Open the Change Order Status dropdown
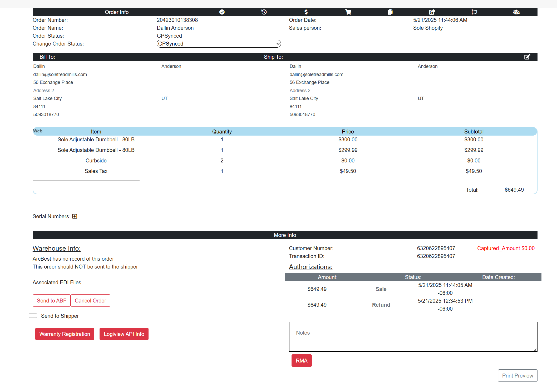This screenshot has width=557, height=392. pos(219,44)
